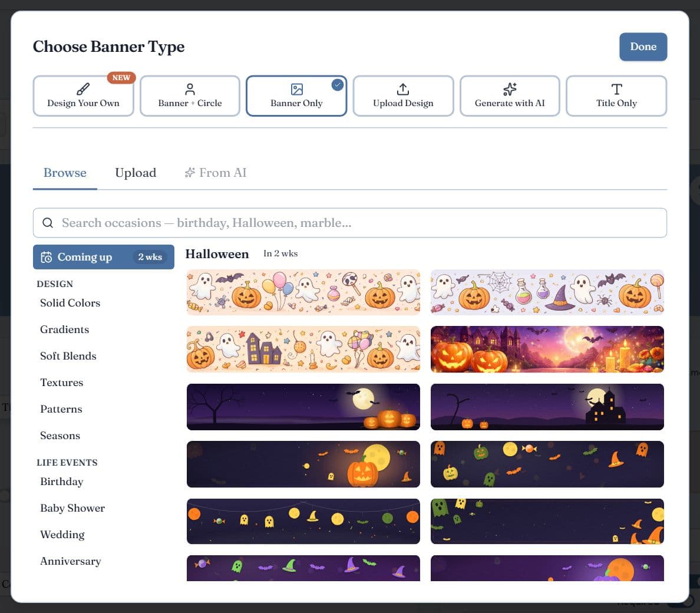Viewport: 700px width, 613px height.
Task: Click the T text icon on Title Only
Action: pos(616,89)
